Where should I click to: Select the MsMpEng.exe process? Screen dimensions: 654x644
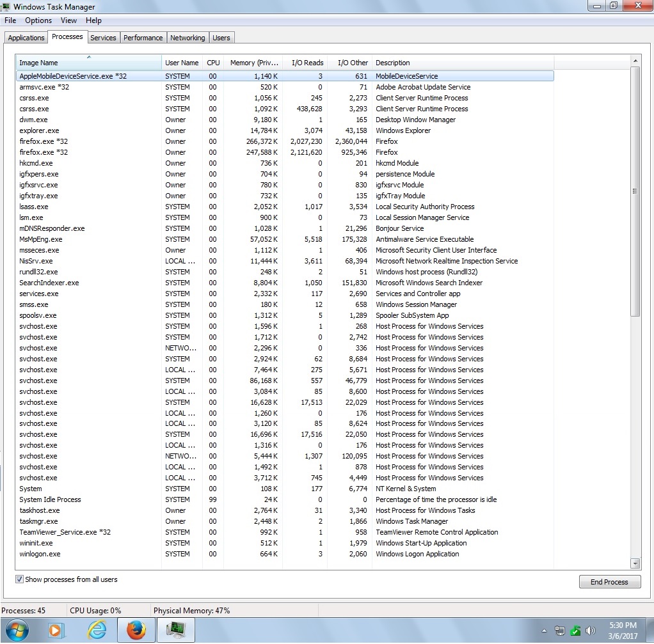point(285,239)
